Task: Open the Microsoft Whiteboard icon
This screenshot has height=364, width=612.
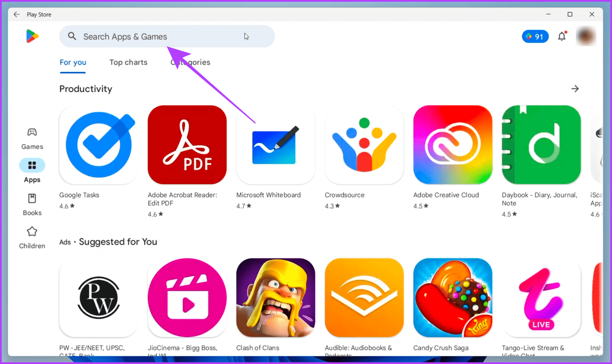Action: point(276,145)
